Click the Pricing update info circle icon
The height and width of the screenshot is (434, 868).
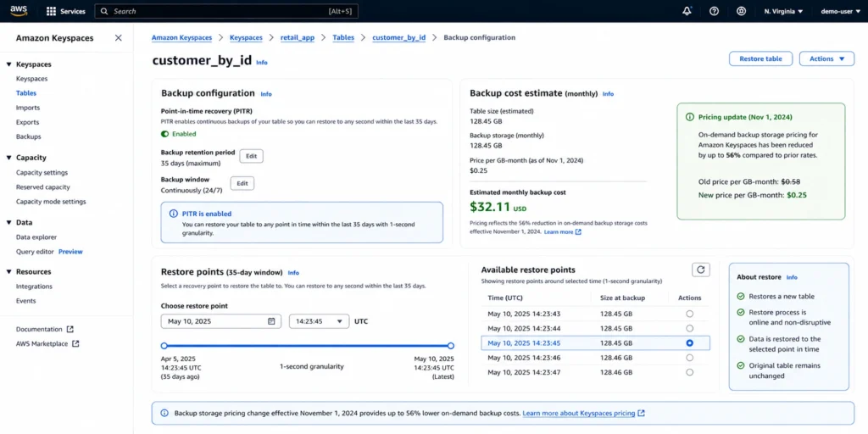coord(690,117)
